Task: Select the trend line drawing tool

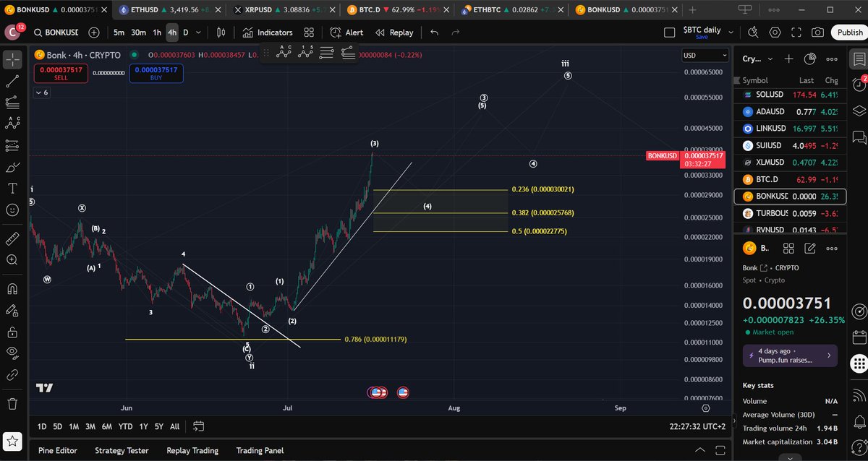Action: (12, 82)
